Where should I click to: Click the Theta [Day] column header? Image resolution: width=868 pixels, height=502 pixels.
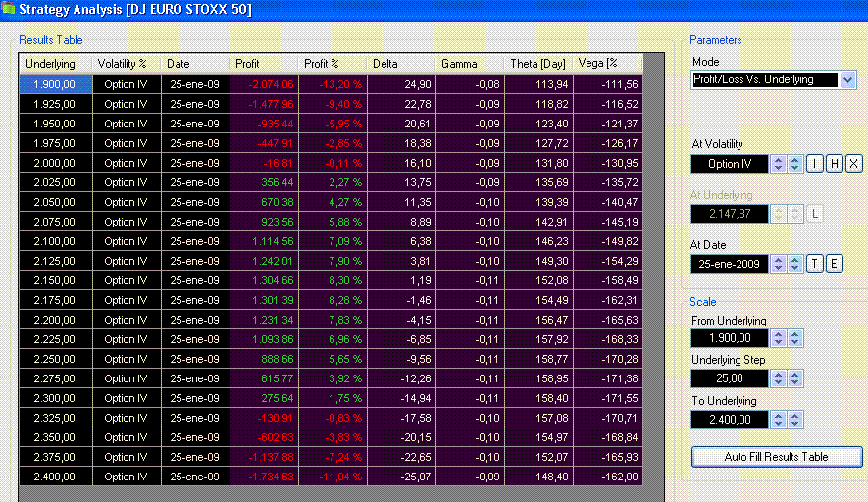[538, 64]
